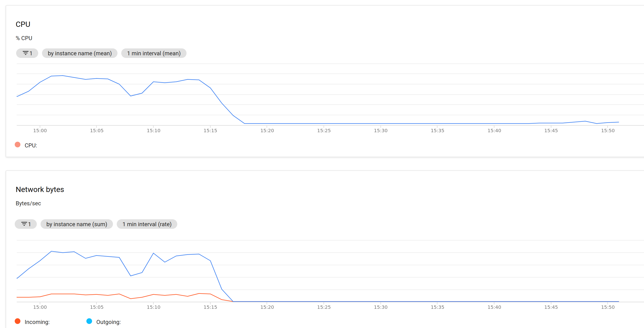Click the red CPU legend dot

(x=18, y=144)
